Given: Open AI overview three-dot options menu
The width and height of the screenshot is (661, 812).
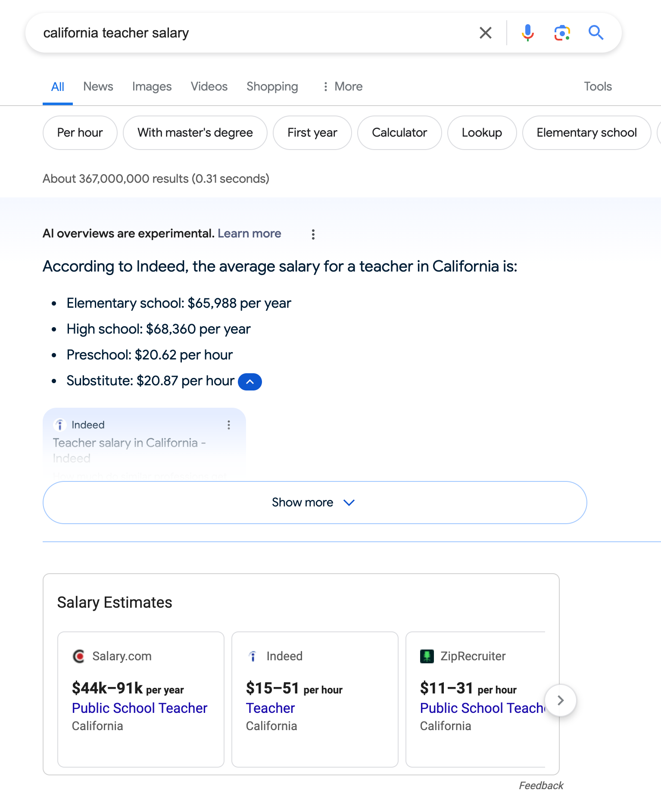Looking at the screenshot, I should [313, 234].
